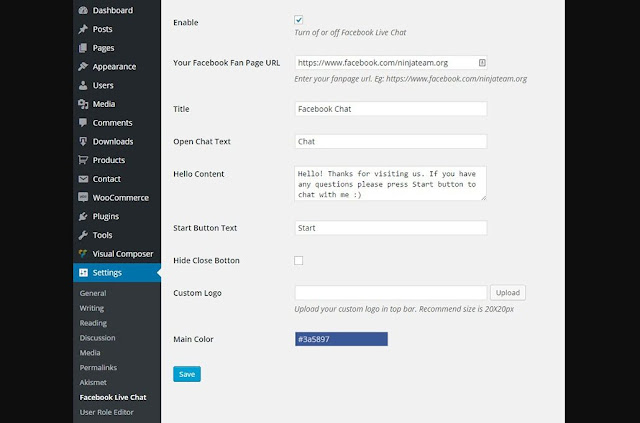
Task: Check the Hide Close Botton checkbox
Action: (x=298, y=260)
